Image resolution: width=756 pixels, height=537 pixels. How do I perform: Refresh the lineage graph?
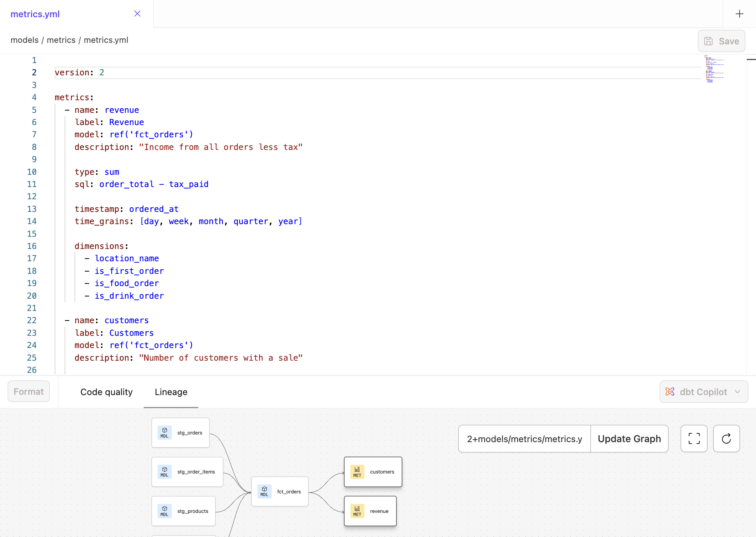726,438
